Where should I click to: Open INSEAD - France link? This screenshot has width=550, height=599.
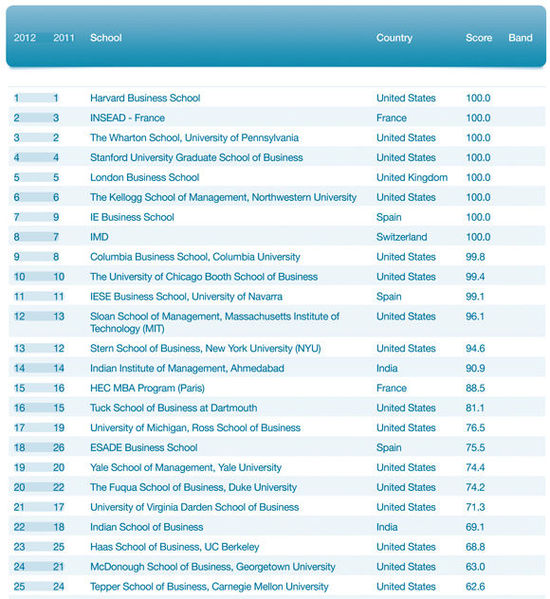pos(127,118)
